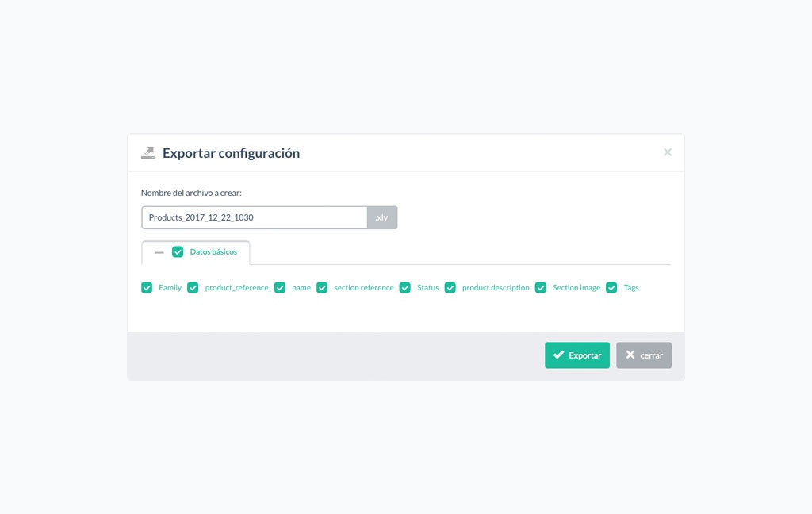Click the section reference label text
Viewport: 812px width, 514px height.
pos(363,288)
